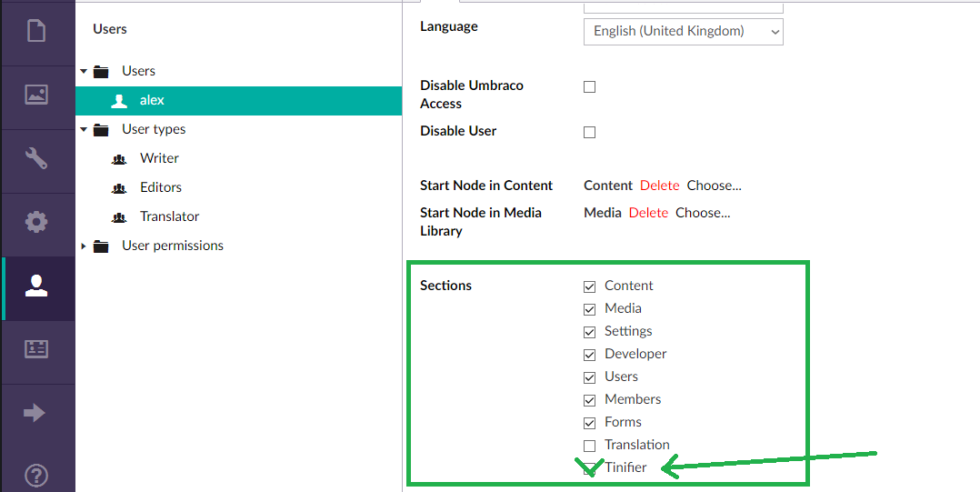Expand the User permissions folder
The width and height of the screenshot is (980, 492).
click(85, 246)
